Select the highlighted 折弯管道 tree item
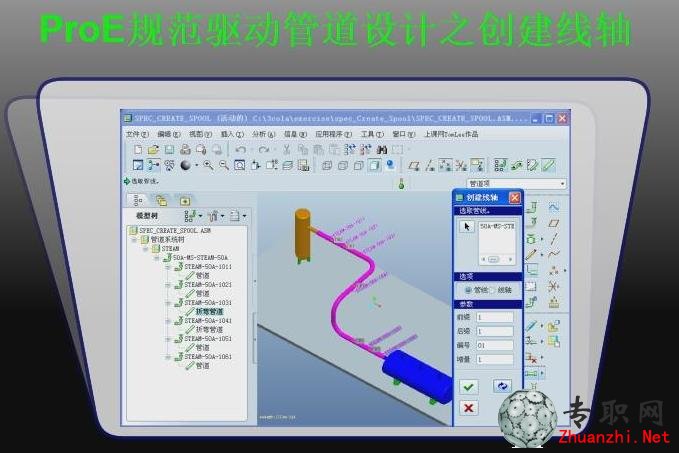The image size is (679, 453). [x=210, y=311]
